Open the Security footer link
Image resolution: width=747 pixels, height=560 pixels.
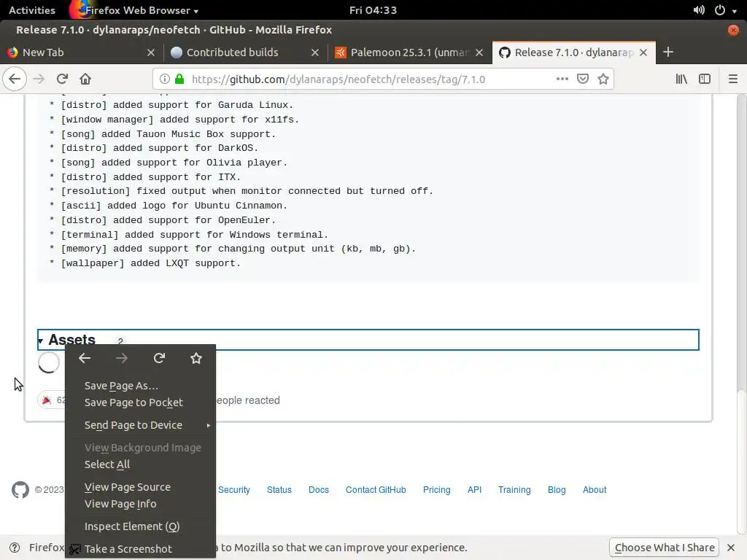[x=234, y=490]
